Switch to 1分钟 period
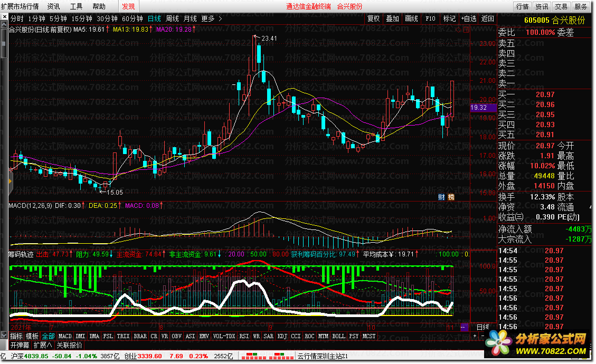 (36, 18)
